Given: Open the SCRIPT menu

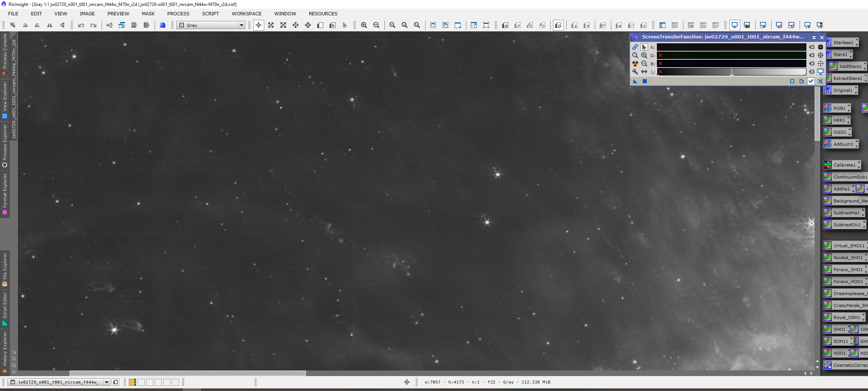Looking at the screenshot, I should tap(210, 14).
